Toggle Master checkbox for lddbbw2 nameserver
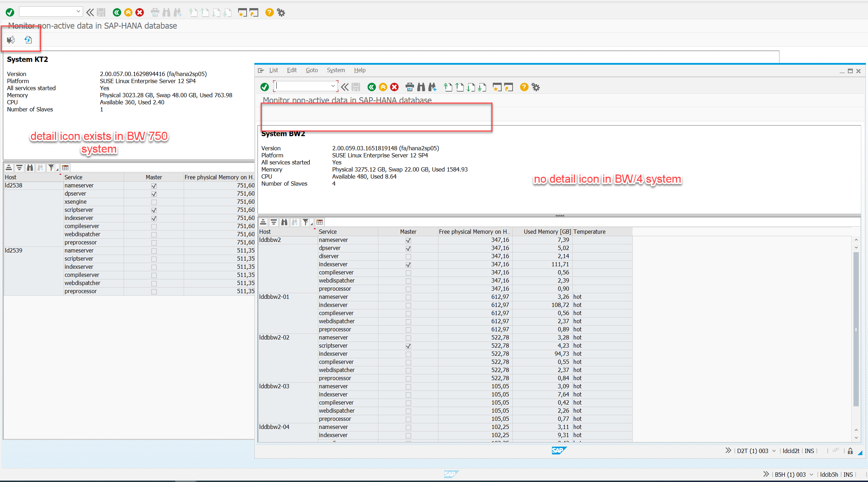868x482 pixels. pyautogui.click(x=408, y=240)
